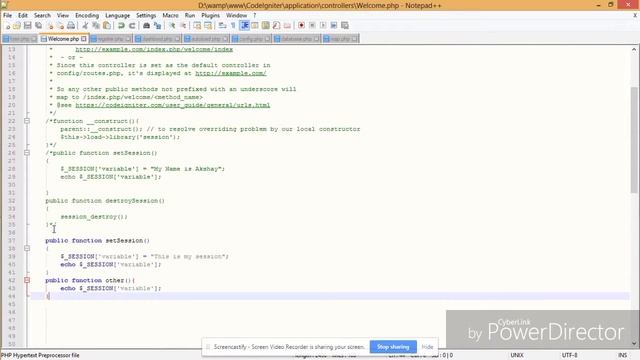Screen dimensions: 640x360
Task: Toggle synchronized horizontal scrolling icon
Action: (x=208, y=26)
